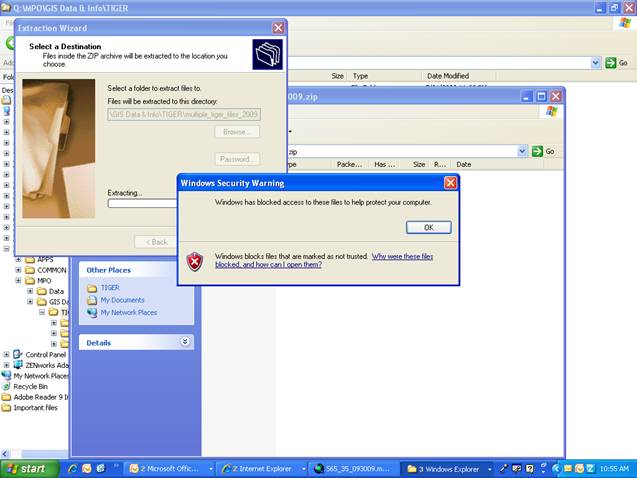Open TIGER under Other Places

point(110,288)
